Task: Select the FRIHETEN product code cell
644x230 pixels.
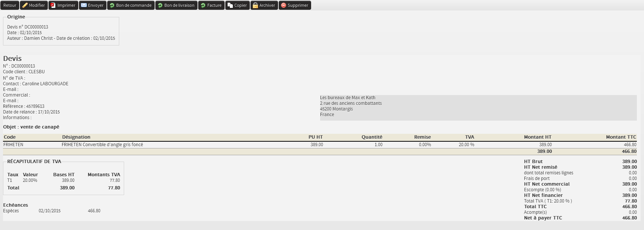Action: click(x=13, y=145)
